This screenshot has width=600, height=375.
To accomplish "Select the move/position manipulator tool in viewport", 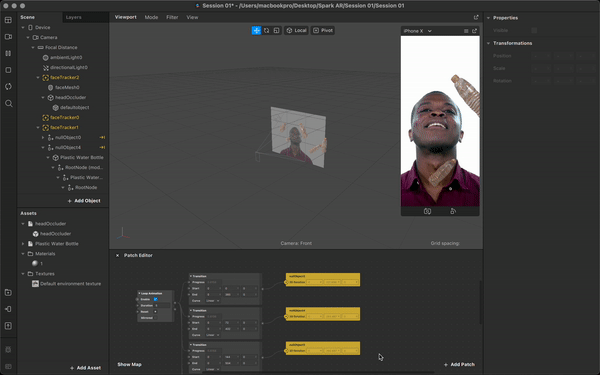I will tap(256, 31).
